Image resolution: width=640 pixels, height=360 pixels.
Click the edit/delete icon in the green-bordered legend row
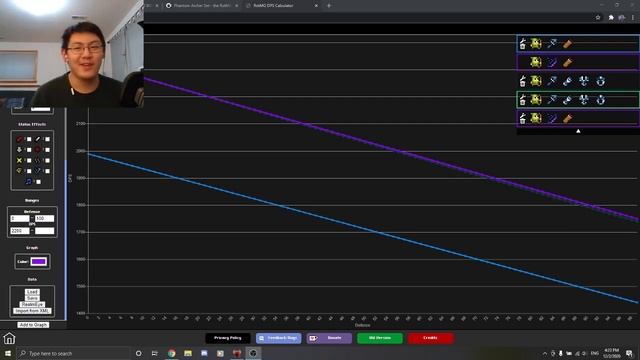coord(522,100)
